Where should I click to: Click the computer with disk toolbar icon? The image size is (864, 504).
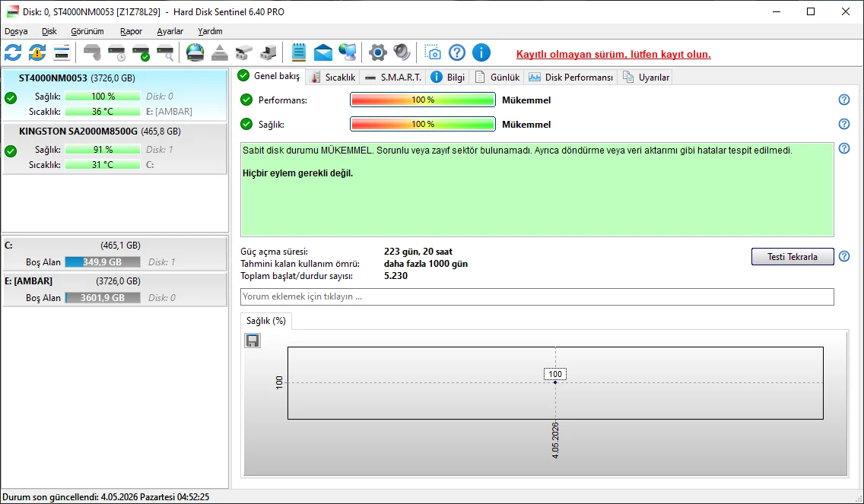(268, 53)
